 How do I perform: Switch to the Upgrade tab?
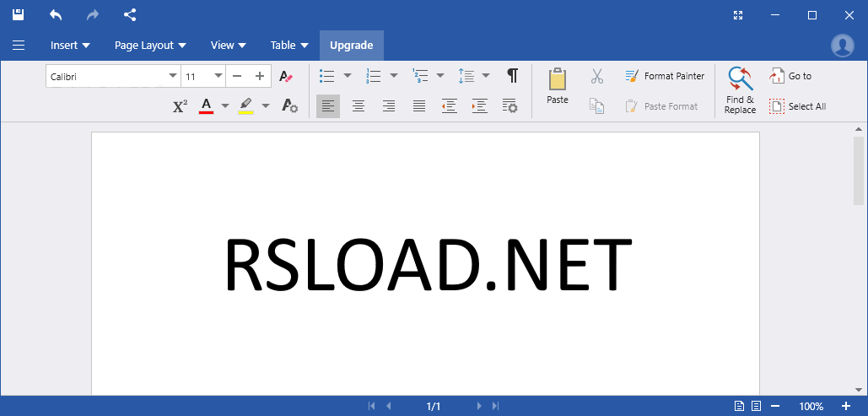tap(351, 46)
